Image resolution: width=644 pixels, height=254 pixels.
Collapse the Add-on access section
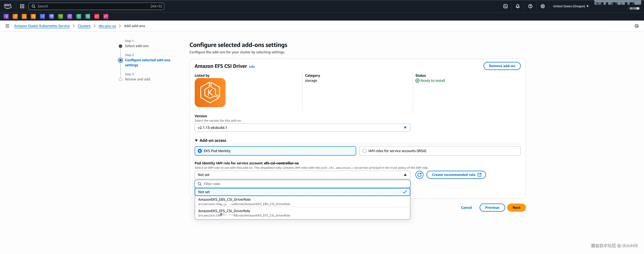pos(196,140)
